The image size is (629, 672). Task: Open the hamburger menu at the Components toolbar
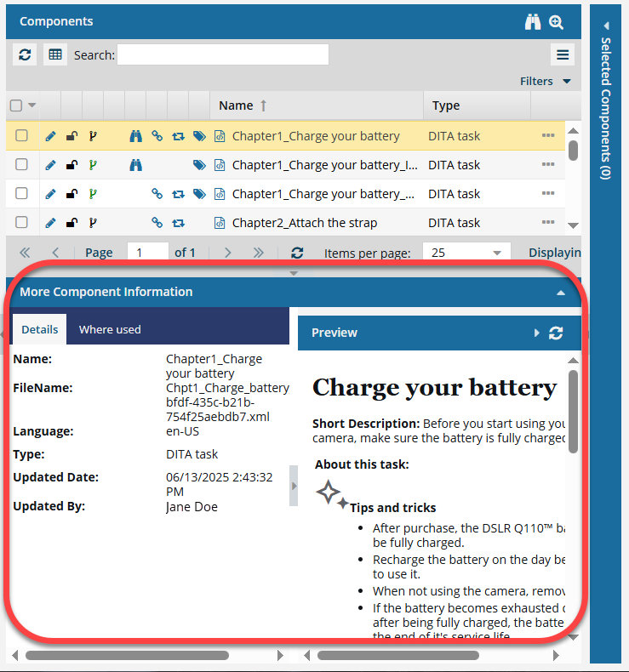(562, 54)
